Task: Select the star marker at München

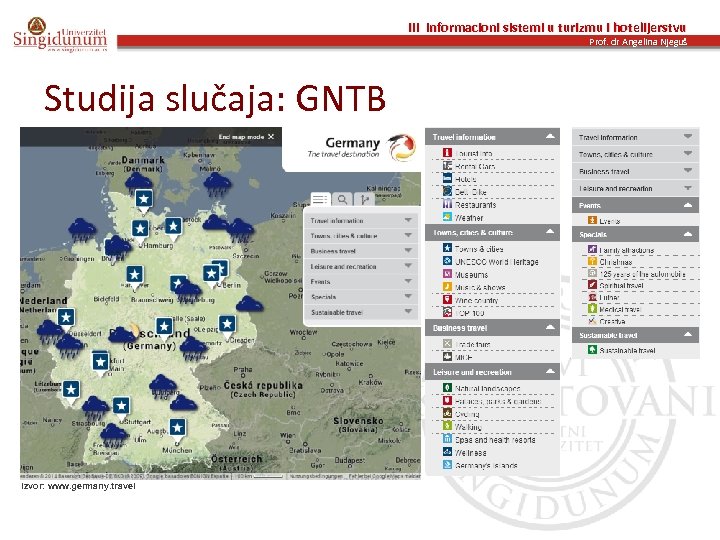Action: [x=178, y=428]
